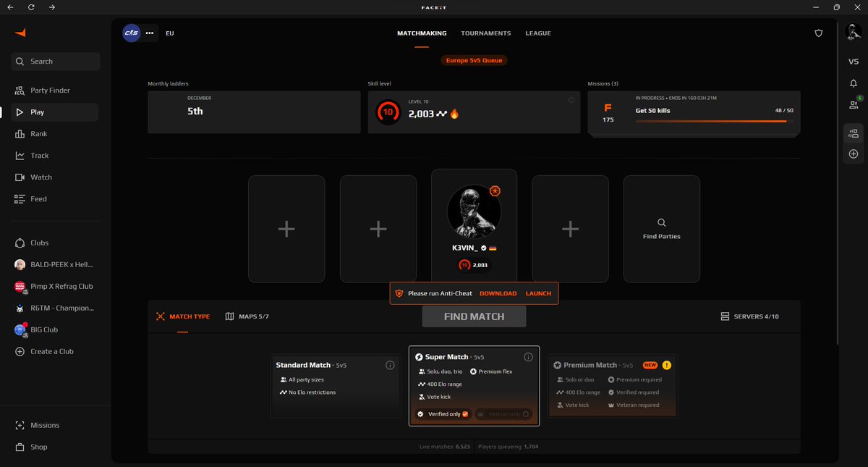This screenshot has width=868, height=467.
Task: Click the Search field
Action: point(55,62)
